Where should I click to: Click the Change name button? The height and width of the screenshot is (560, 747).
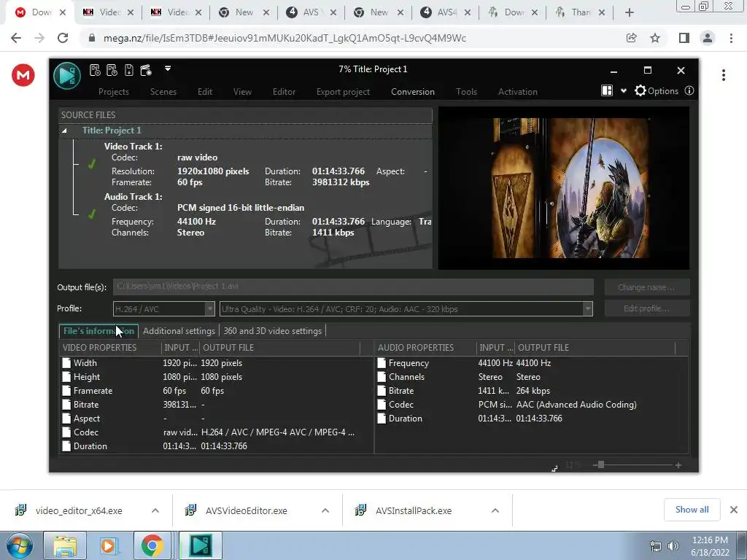(646, 287)
